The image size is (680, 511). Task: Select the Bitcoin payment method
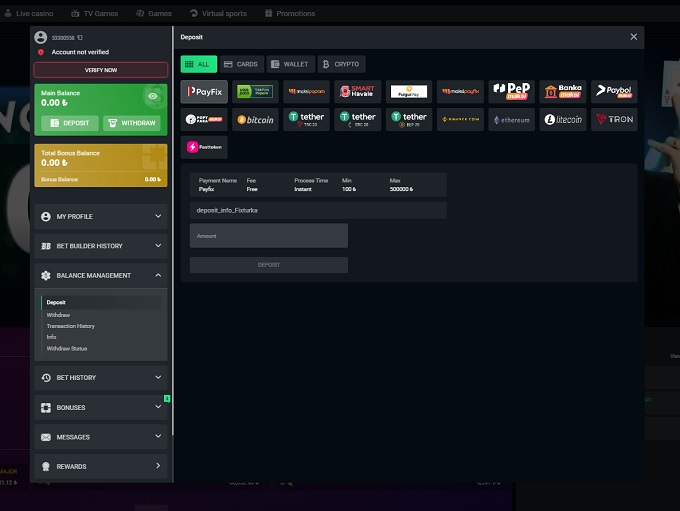click(x=255, y=120)
